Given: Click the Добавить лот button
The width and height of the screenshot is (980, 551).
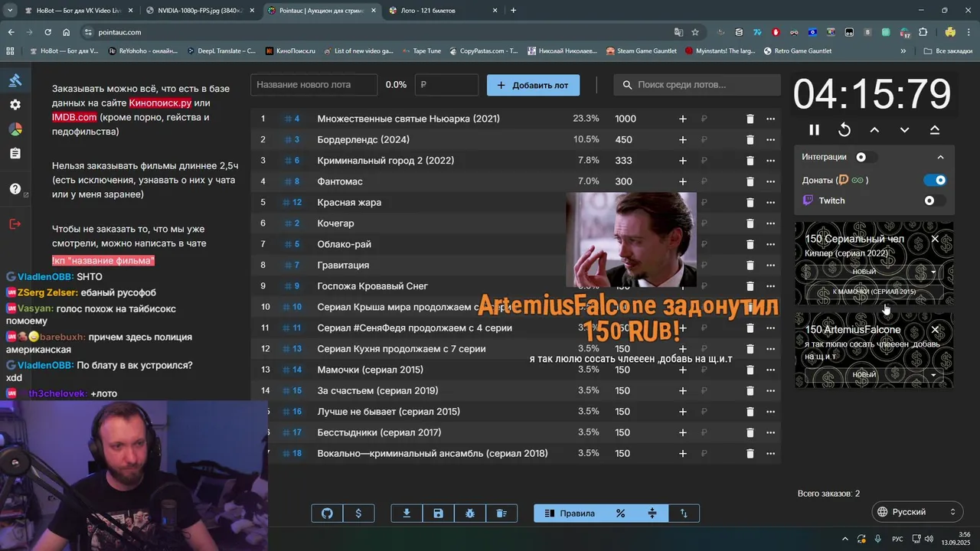Looking at the screenshot, I should pyautogui.click(x=533, y=85).
